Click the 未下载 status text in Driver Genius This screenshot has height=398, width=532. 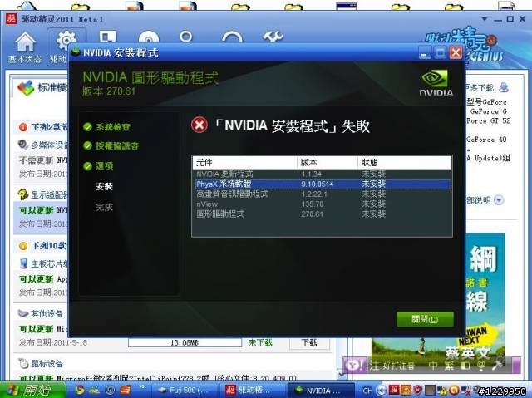pyautogui.click(x=260, y=342)
